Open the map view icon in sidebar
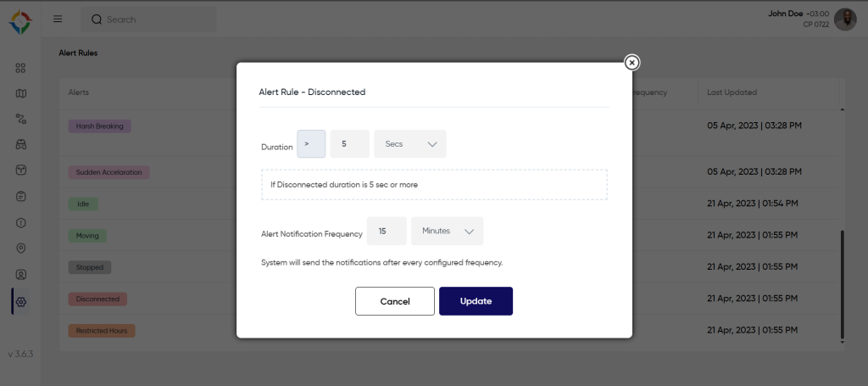This screenshot has width=868, height=386. coord(21,93)
